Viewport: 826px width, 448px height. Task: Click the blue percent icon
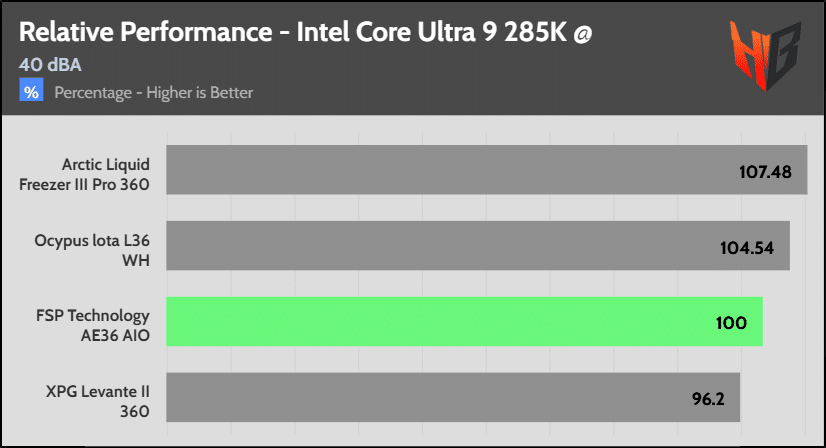31,90
